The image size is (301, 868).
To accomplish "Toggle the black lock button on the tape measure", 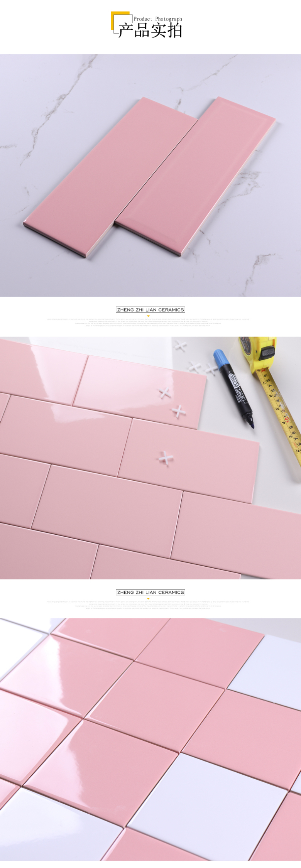I will coord(267,352).
